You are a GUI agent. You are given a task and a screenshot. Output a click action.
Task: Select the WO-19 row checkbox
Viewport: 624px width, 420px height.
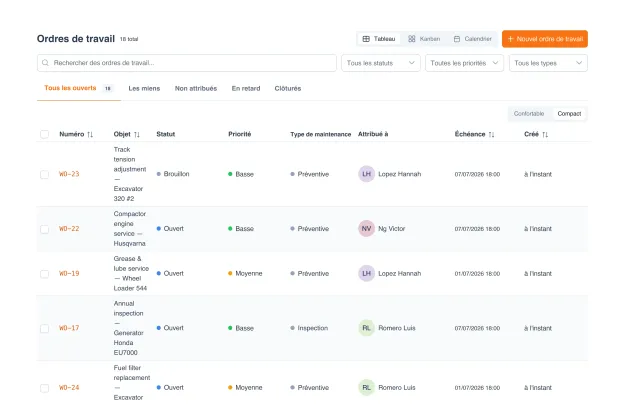(45, 274)
